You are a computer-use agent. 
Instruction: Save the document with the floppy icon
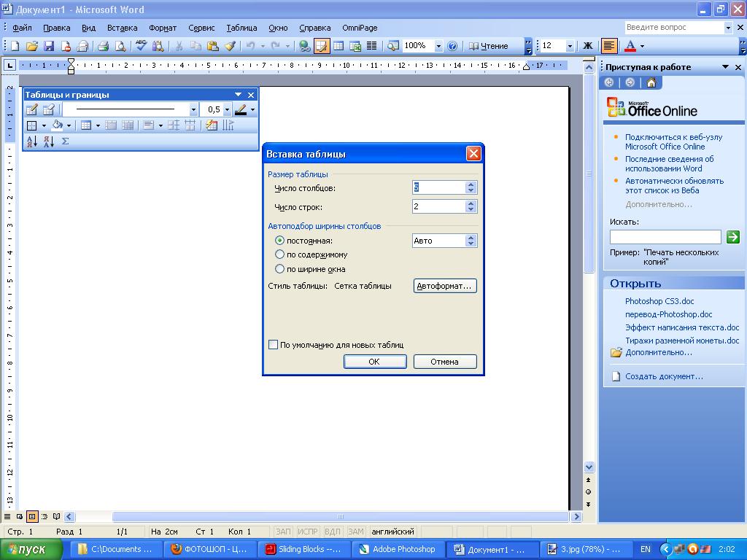click(49, 46)
